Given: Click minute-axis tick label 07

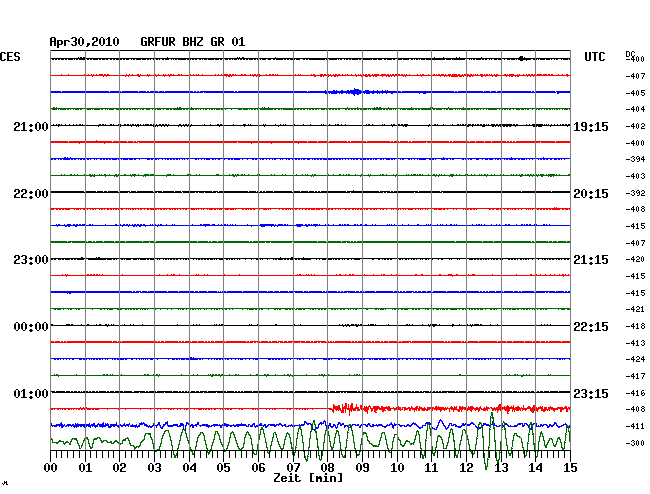Looking at the screenshot, I should point(293,467).
